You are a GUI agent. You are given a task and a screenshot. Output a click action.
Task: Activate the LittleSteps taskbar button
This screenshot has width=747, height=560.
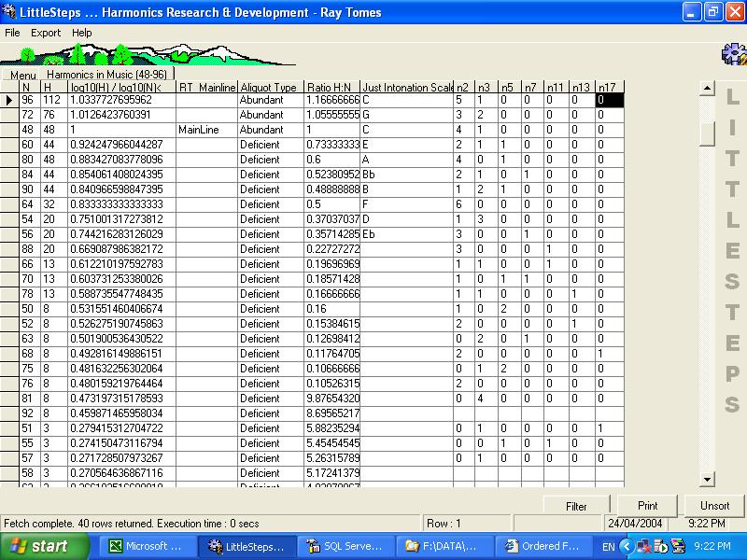tap(245, 545)
